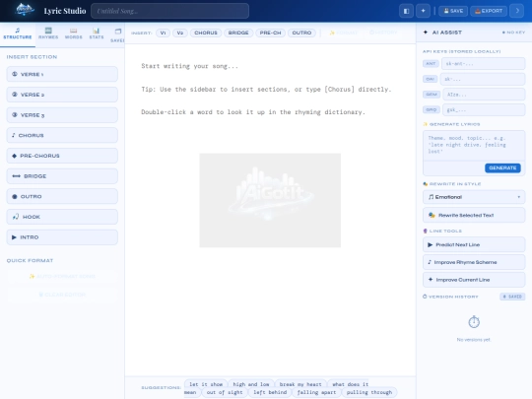
Task: Focus the OAI API key field
Action: [483, 79]
